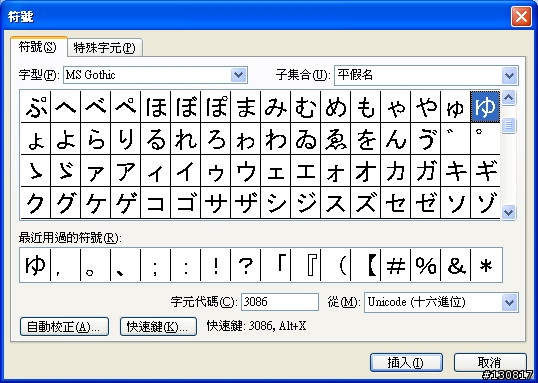Select the シ katakana cell
Viewport: 538px width, 383px height.
tap(276, 202)
